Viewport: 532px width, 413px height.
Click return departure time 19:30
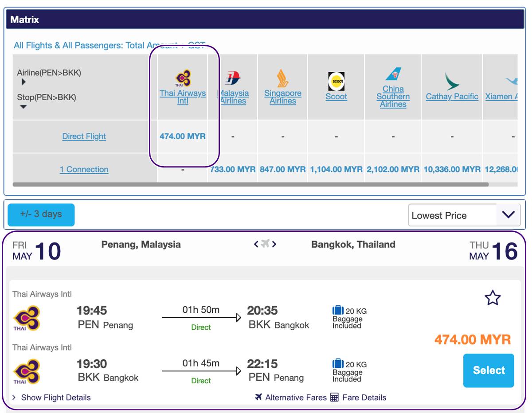[92, 364]
